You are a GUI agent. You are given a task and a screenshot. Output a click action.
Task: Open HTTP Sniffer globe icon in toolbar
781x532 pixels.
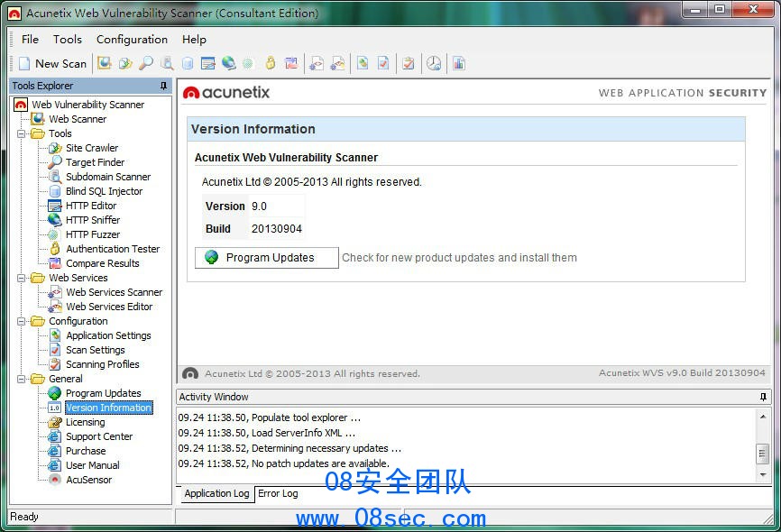click(229, 63)
